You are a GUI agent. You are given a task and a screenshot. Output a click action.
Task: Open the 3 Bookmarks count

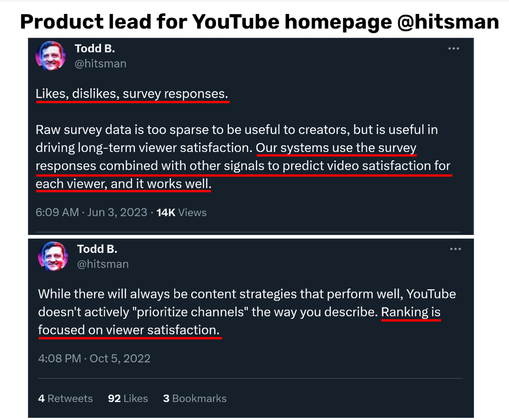coord(195,398)
